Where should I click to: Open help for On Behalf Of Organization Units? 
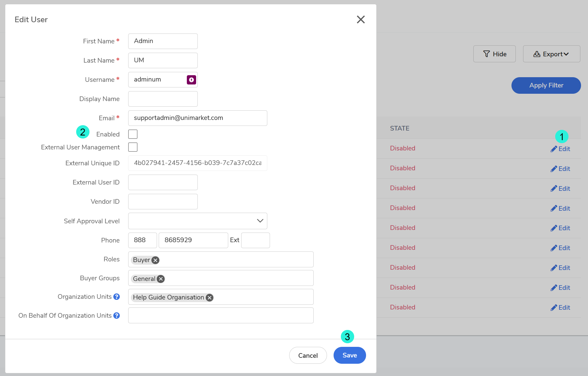coord(117,316)
